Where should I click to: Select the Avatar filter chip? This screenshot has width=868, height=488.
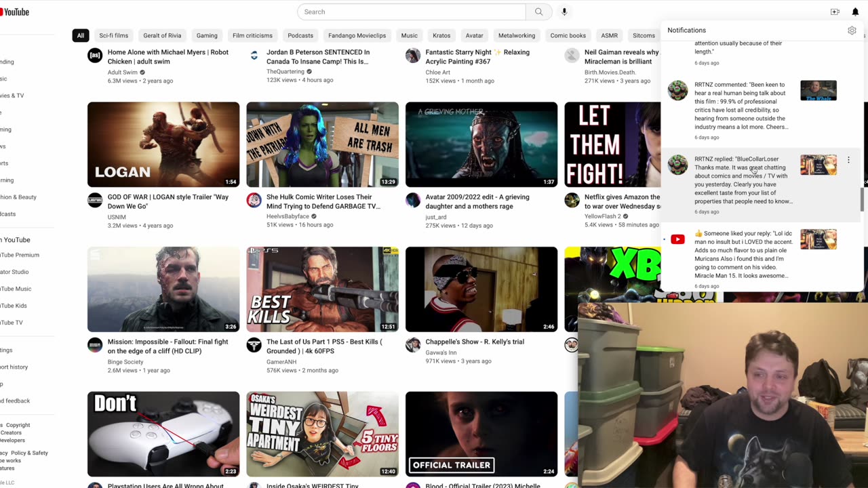[474, 35]
